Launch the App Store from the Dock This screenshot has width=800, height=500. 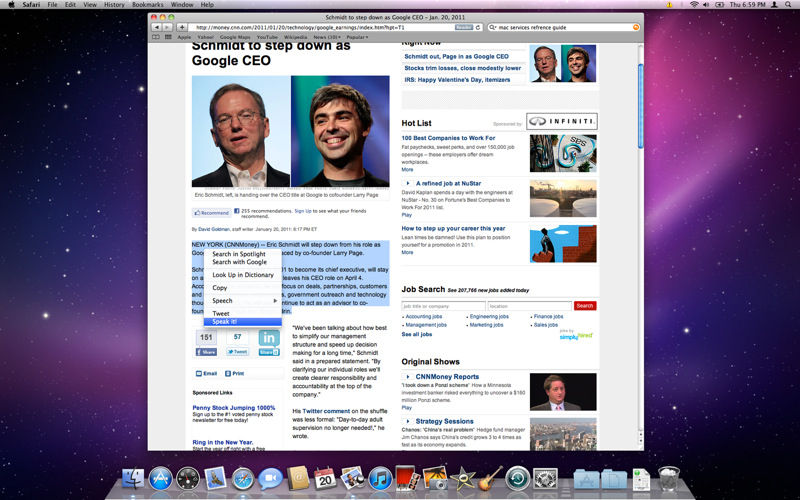161,479
